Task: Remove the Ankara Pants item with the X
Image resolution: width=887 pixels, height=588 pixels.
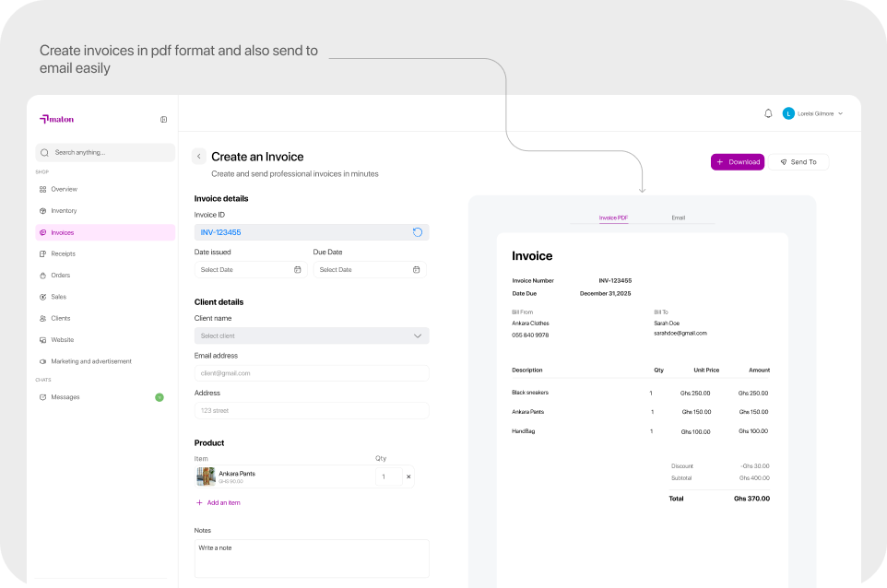Action: point(408,476)
